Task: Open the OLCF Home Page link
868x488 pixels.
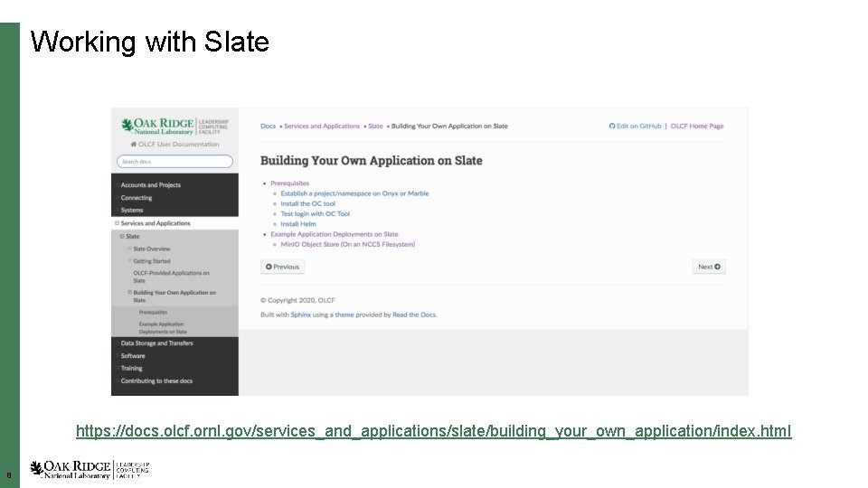Action: pyautogui.click(x=697, y=127)
